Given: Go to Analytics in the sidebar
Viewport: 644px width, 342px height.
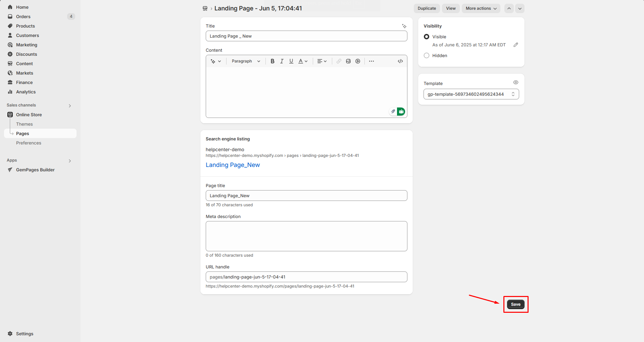Looking at the screenshot, I should coord(26,92).
